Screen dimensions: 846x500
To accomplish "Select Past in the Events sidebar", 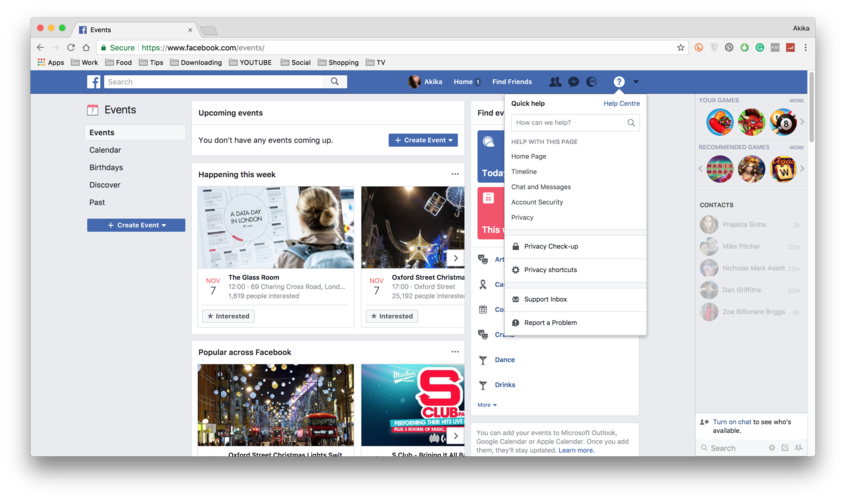I will pyautogui.click(x=97, y=202).
